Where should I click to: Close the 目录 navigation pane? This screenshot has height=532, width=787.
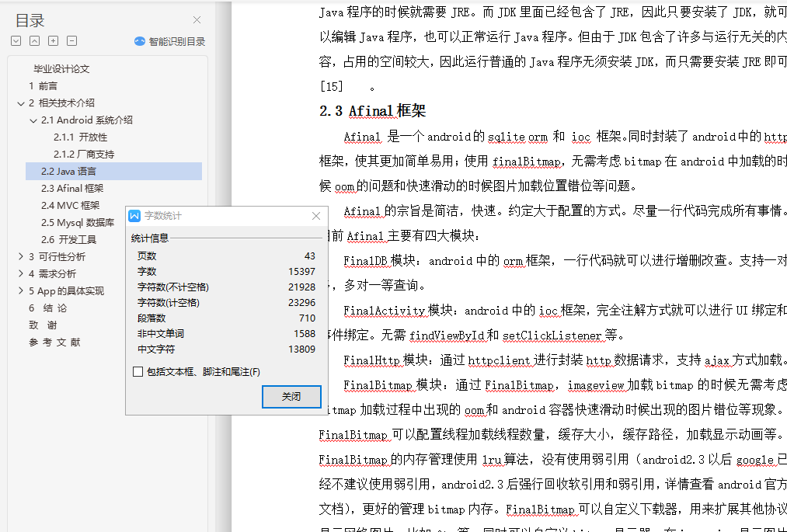197,20
